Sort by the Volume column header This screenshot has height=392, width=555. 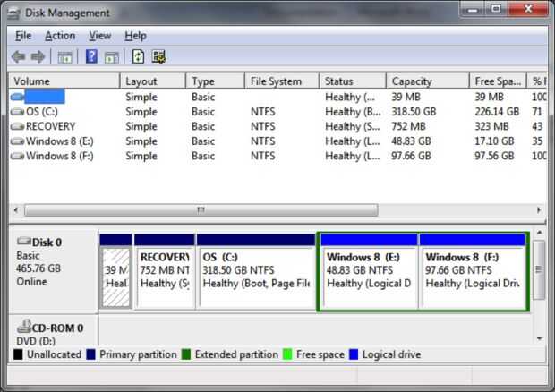coord(64,81)
